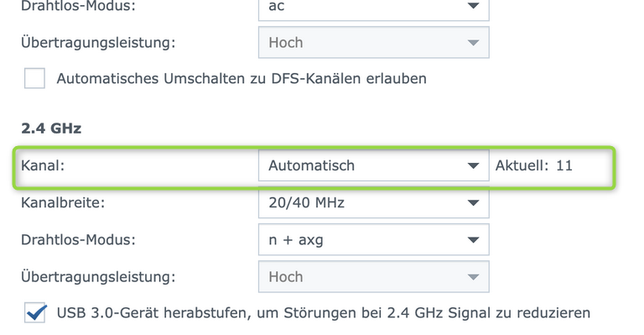This screenshot has width=644, height=335.
Task: Click the greyed arrow of the Hoch dropdown above the DFS checkbox
Action: click(473, 43)
